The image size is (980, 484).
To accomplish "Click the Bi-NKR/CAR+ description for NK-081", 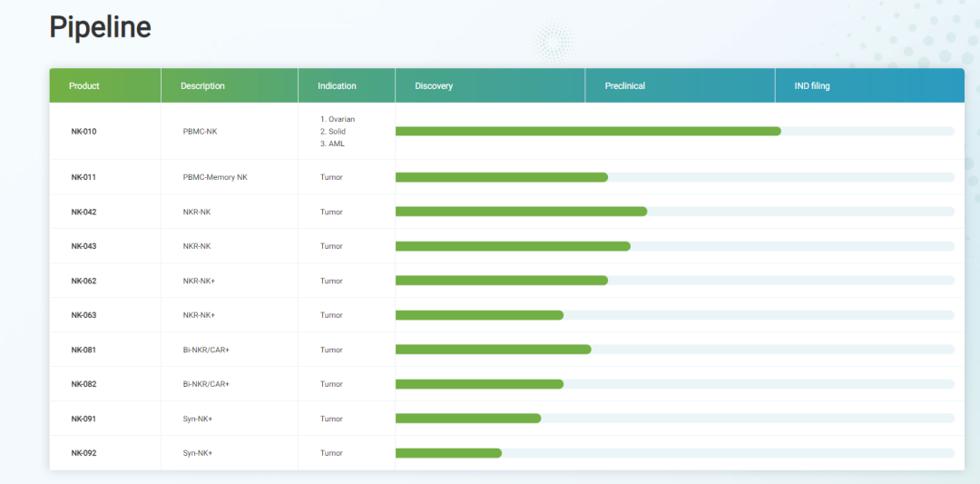I will pos(206,350).
